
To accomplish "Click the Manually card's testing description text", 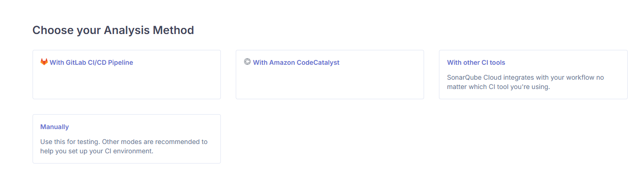I will (x=124, y=146).
